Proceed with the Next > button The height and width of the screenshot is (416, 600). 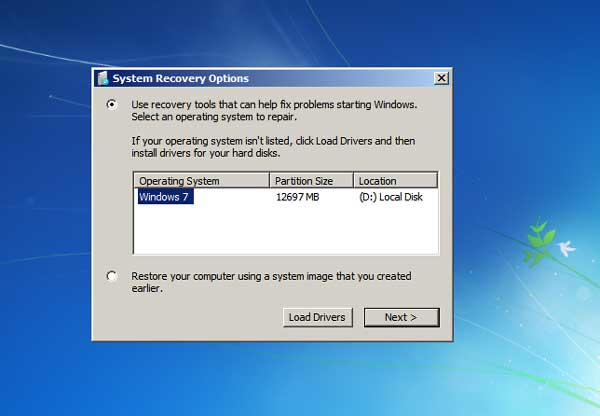click(401, 317)
